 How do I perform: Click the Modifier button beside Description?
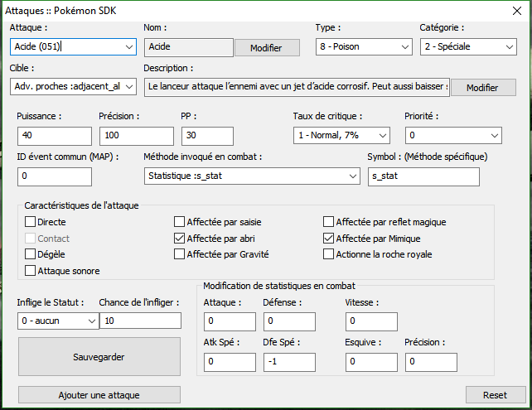click(x=483, y=88)
